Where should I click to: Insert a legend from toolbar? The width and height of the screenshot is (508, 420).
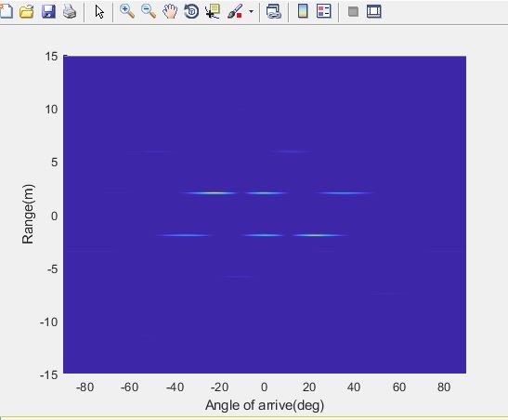(324, 11)
